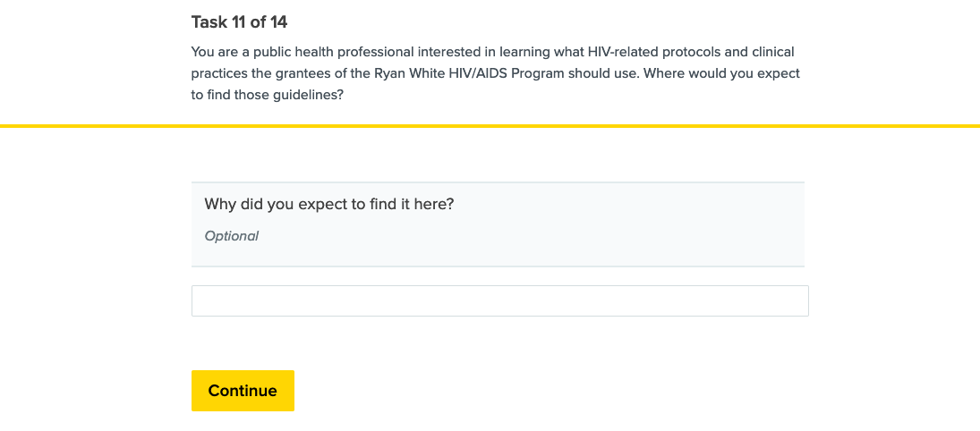Click the number "14" in the task heading

(x=278, y=22)
